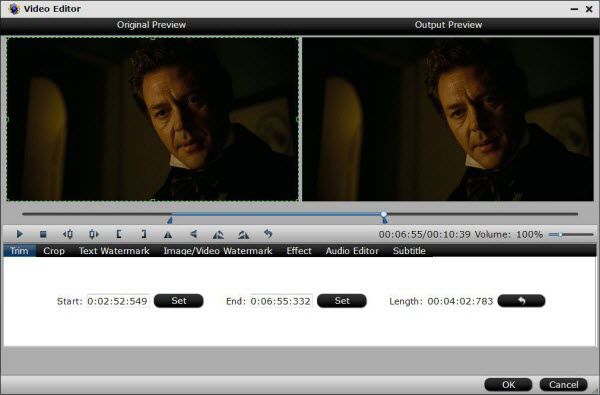
Task: Click the right-middle crop handle
Action: [298, 119]
